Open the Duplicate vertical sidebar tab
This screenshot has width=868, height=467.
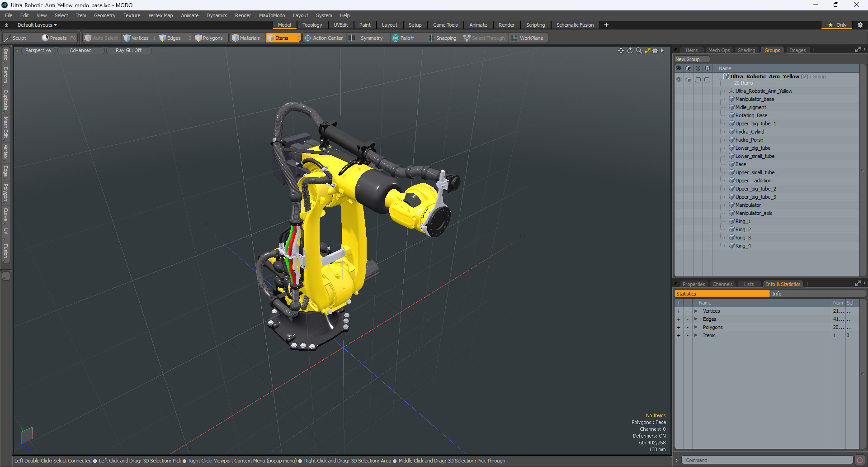(6, 100)
